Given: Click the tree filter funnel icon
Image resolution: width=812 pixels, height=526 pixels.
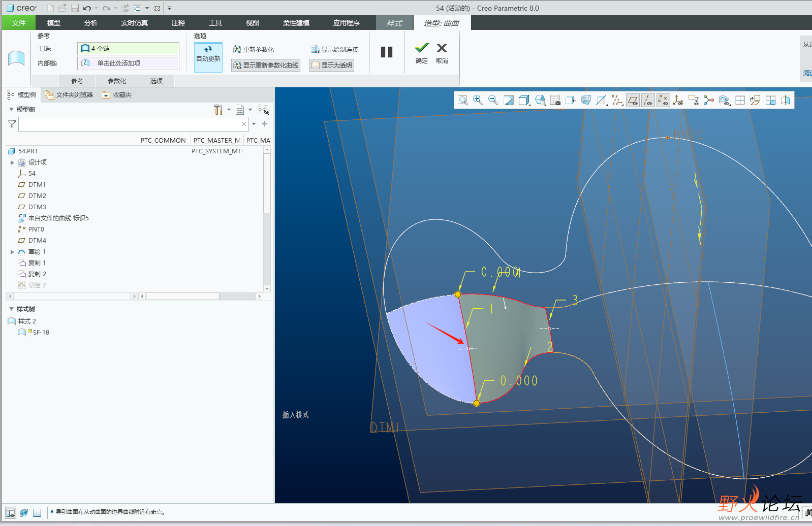Looking at the screenshot, I should point(12,124).
